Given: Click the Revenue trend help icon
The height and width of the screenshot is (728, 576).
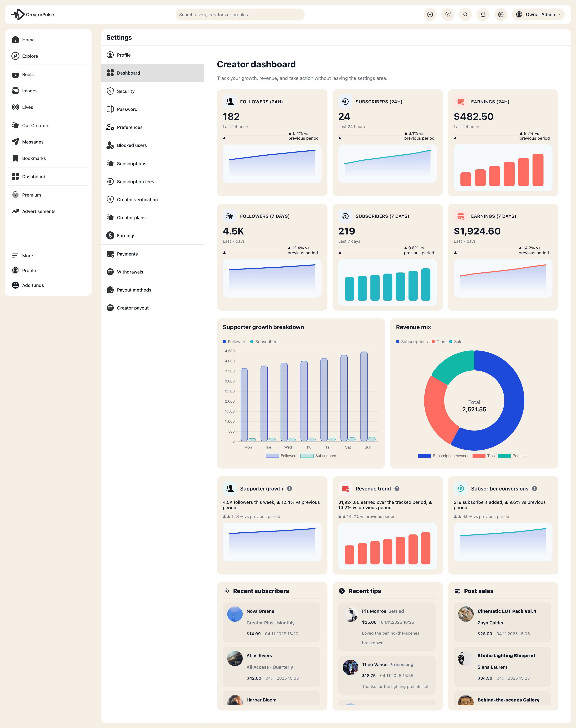Looking at the screenshot, I should click(x=397, y=489).
